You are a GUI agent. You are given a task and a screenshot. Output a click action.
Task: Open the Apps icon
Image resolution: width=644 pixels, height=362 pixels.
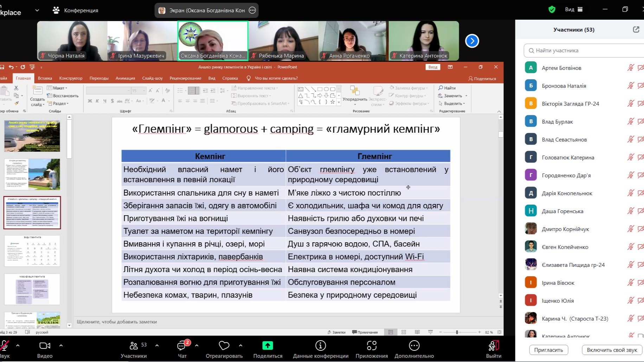coord(372,346)
